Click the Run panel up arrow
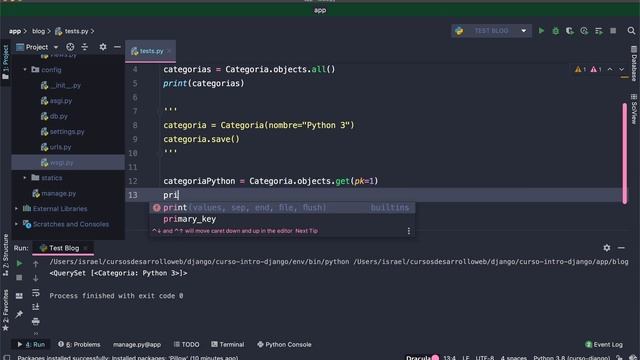Viewport: 640px width, 360px height. [x=36, y=264]
